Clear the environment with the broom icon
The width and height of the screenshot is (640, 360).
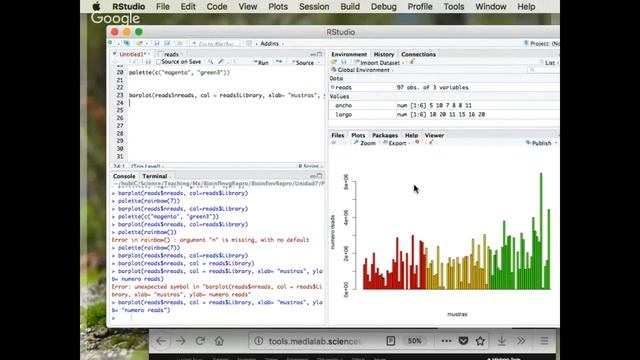pyautogui.click(x=412, y=62)
